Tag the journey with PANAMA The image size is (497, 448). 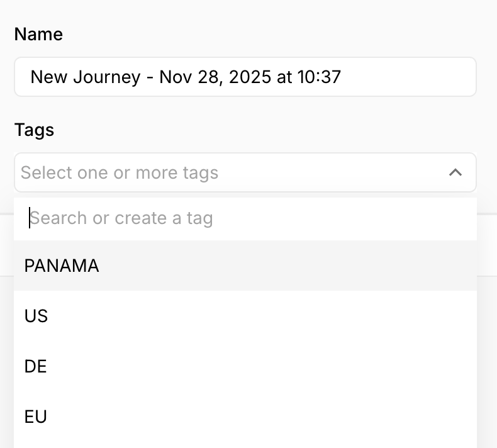62,266
